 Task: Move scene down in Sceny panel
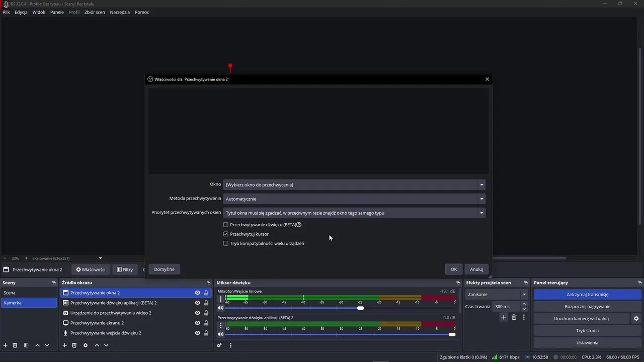47,345
